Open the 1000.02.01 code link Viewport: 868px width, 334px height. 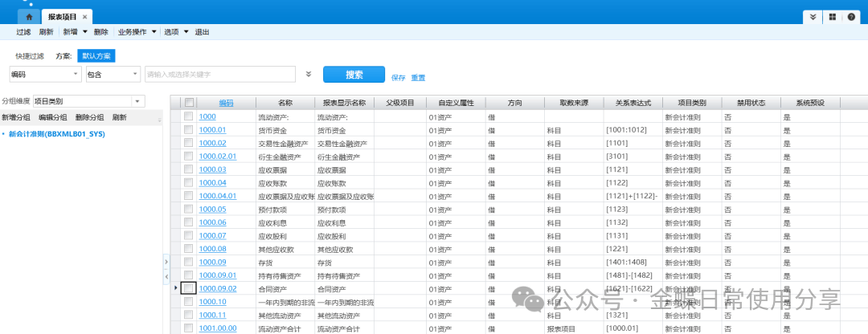point(217,157)
